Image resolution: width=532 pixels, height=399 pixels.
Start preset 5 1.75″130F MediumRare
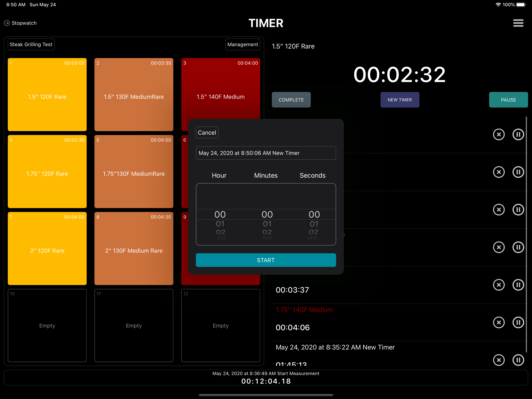pyautogui.click(x=134, y=171)
